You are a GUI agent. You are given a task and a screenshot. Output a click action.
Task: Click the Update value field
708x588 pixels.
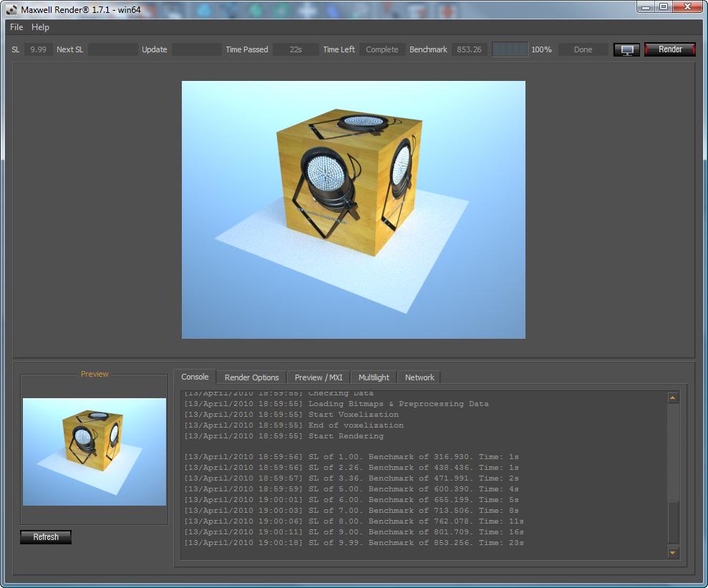(x=197, y=49)
